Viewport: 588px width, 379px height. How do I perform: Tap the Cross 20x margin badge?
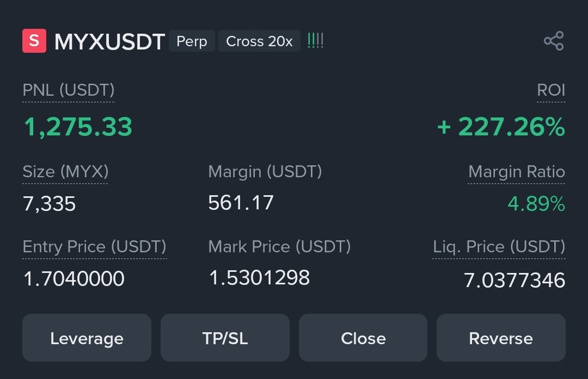click(259, 41)
